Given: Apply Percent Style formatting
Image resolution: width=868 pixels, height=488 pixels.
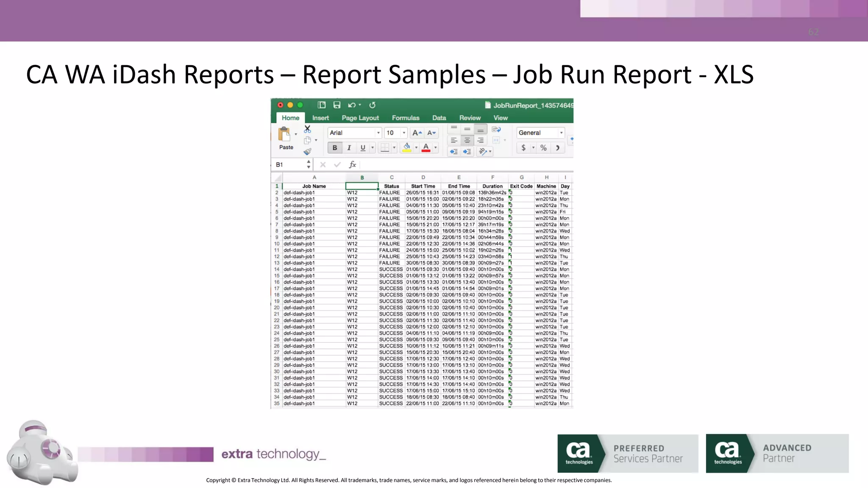Looking at the screenshot, I should 543,147.
